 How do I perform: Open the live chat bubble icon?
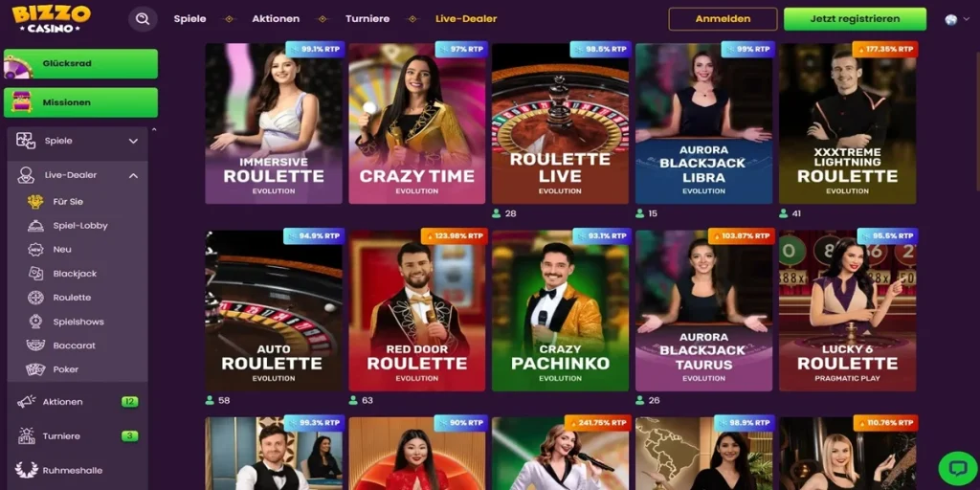point(957,468)
